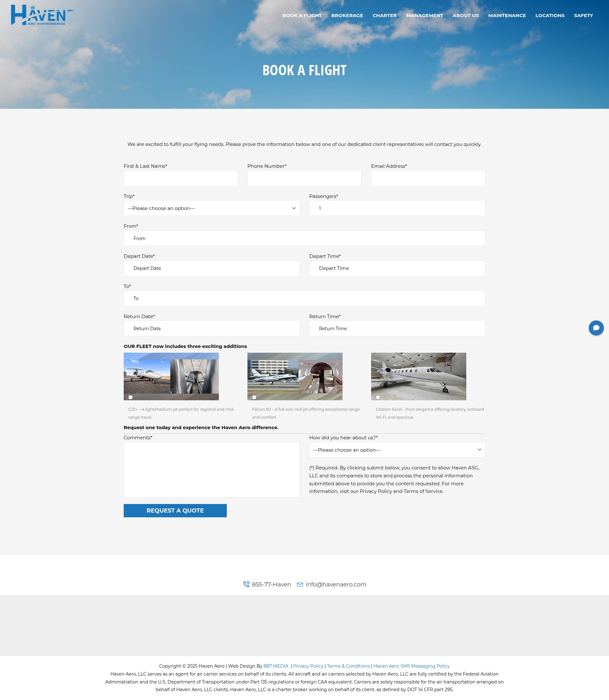Viewport: 609px width, 700px height.
Task: Click the 'Citation Excel - Pure elegance' caption
Action: 429,413
